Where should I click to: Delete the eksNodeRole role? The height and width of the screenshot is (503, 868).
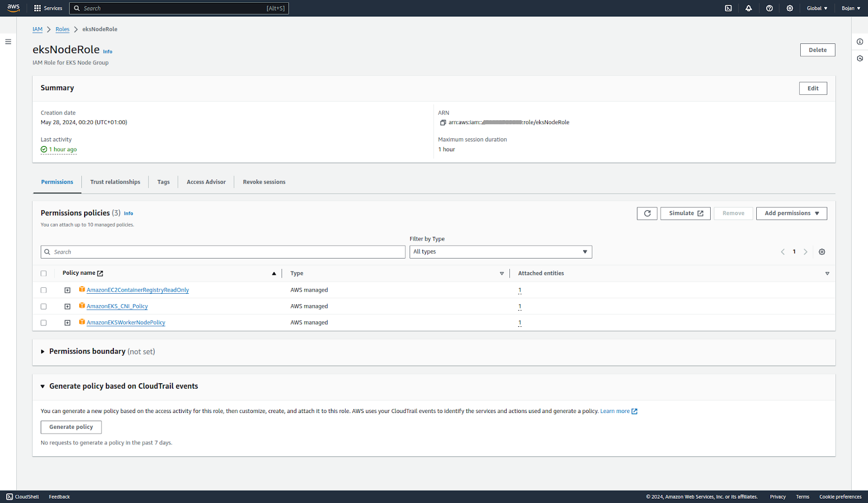[x=818, y=50]
